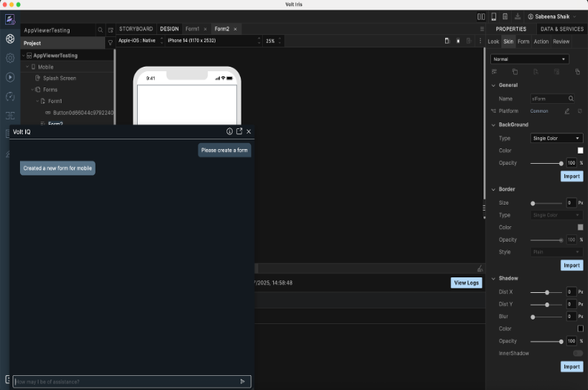The height and width of the screenshot is (390, 588).
Task: Open the DATA & SERVICES panel tab
Action: pyautogui.click(x=561, y=29)
